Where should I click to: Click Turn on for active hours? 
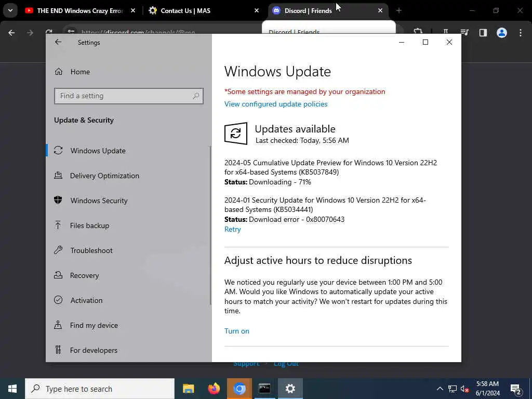coord(237,331)
